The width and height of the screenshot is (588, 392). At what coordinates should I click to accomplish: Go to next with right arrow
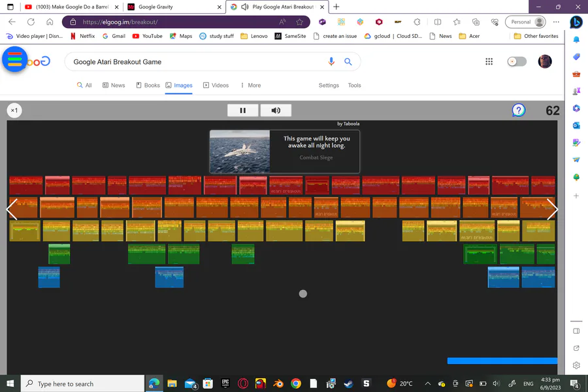pyautogui.click(x=552, y=209)
